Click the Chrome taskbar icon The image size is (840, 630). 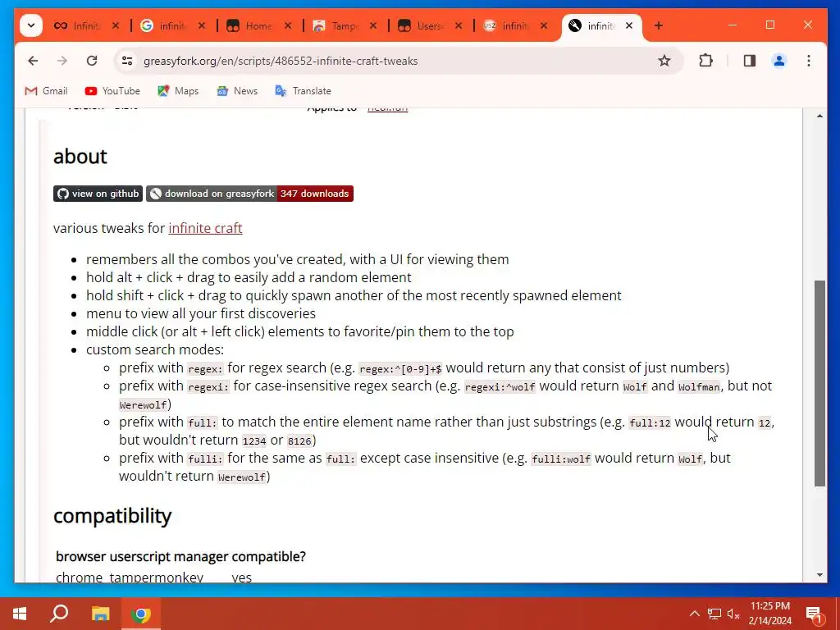tap(141, 614)
